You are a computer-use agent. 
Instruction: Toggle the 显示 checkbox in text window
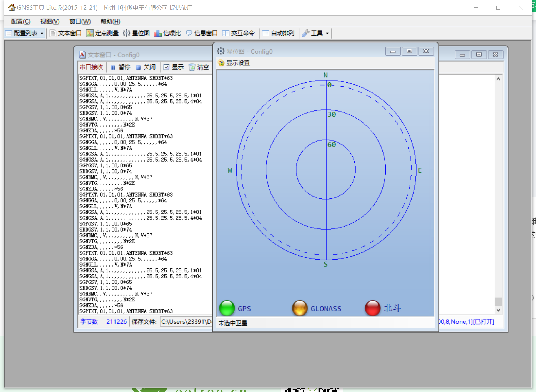[166, 67]
